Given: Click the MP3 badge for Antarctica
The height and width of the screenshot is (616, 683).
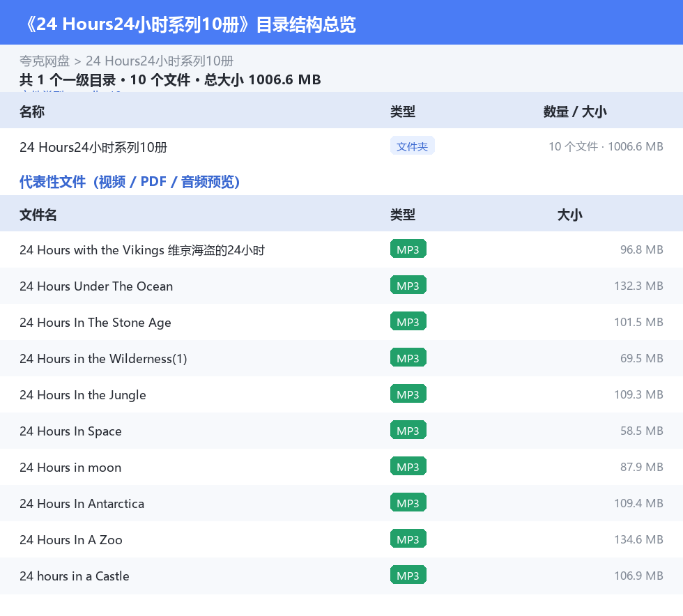Looking at the screenshot, I should click(x=408, y=502).
